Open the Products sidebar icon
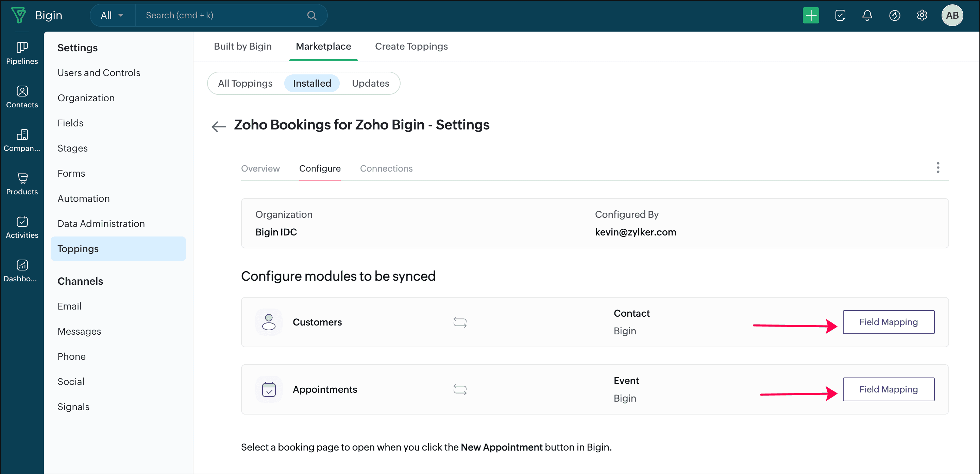The width and height of the screenshot is (980, 474). pos(22,183)
